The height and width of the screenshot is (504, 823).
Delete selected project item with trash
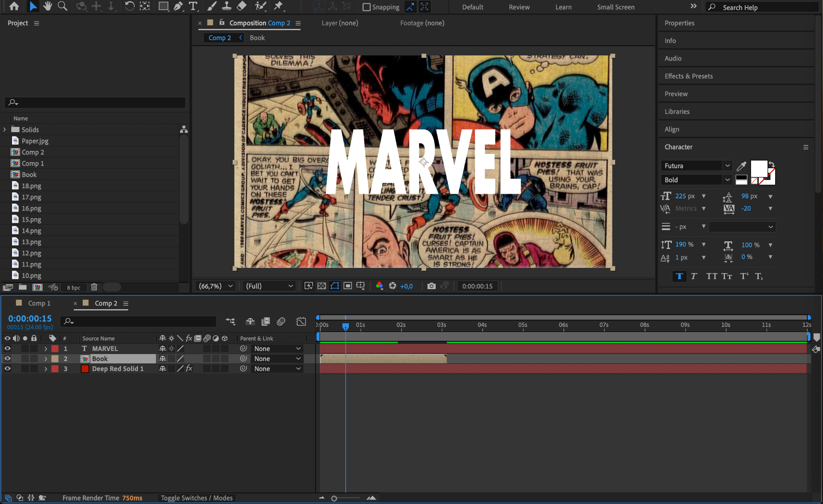point(94,287)
